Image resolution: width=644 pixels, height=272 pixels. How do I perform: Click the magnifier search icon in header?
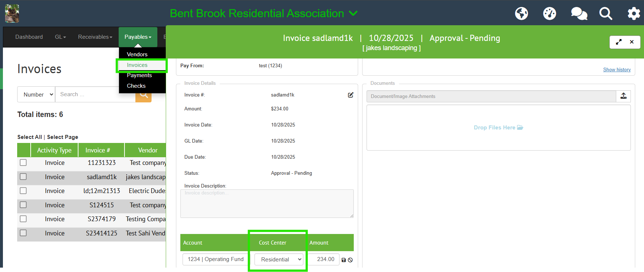(x=606, y=14)
